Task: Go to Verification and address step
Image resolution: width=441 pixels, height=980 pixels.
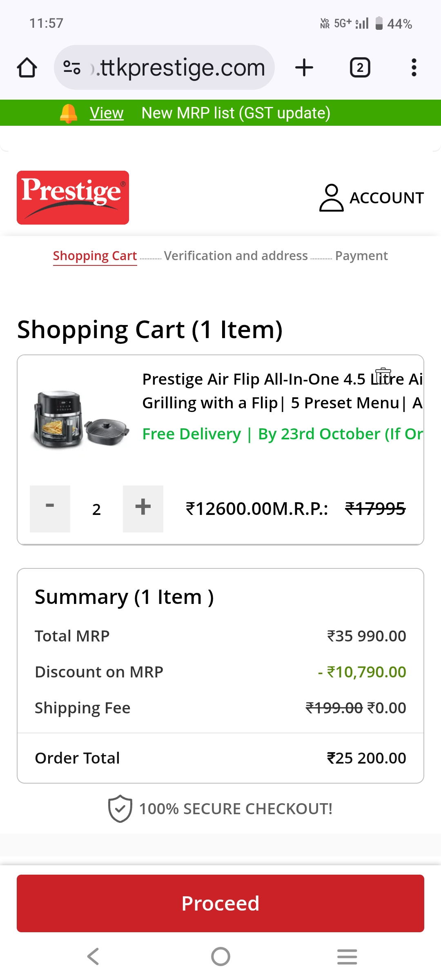Action: coord(236,256)
